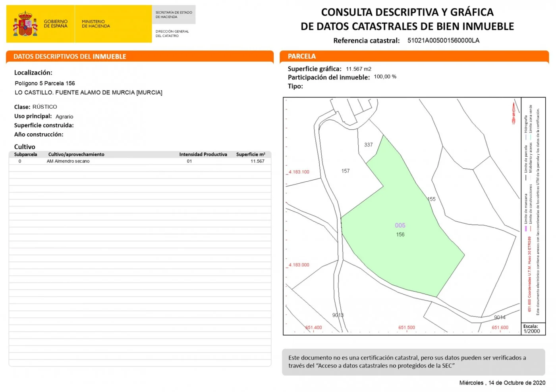Click the "Escala:" label beside the map
This screenshot has height=392, width=556.
pos(531,326)
